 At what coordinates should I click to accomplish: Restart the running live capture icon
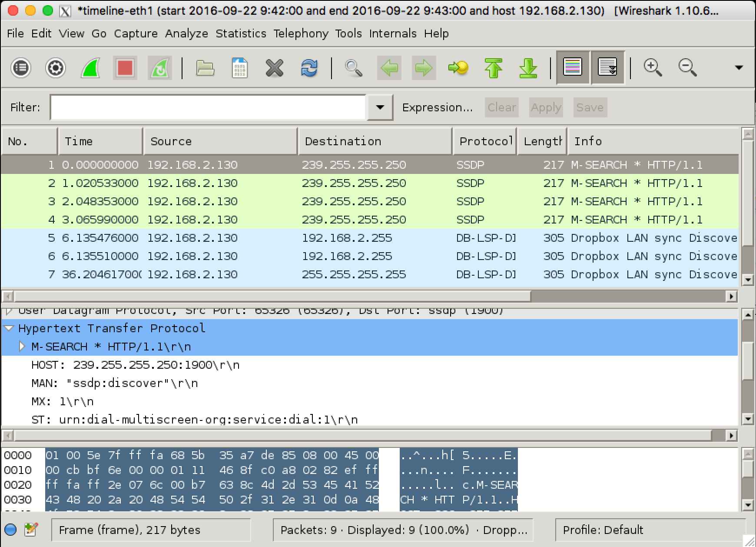[159, 68]
